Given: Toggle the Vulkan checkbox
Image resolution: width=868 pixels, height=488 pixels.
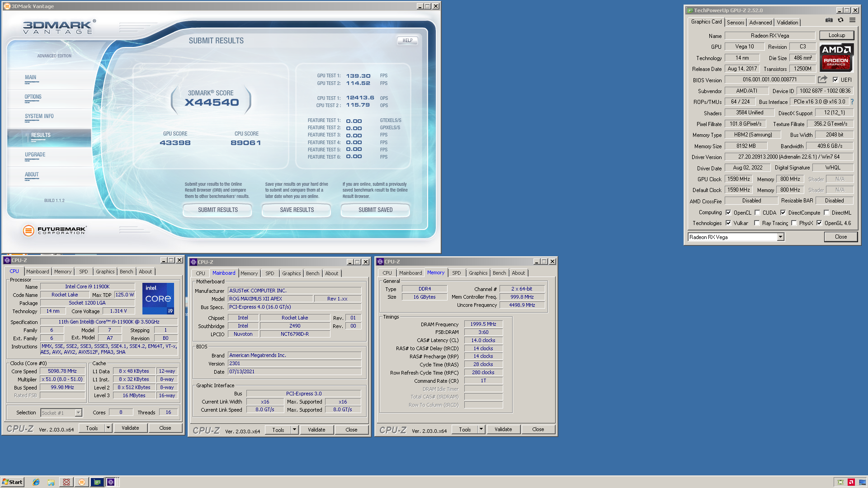Looking at the screenshot, I should 728,223.
